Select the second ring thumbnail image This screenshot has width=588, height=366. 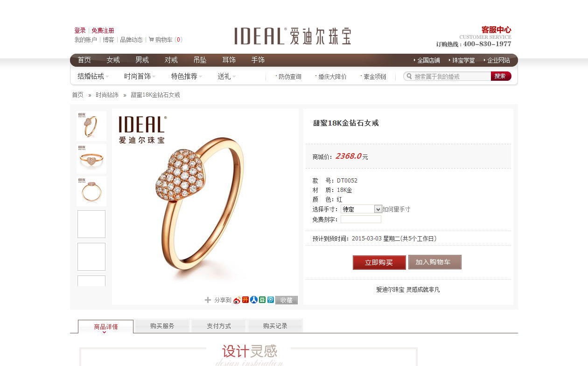point(91,159)
